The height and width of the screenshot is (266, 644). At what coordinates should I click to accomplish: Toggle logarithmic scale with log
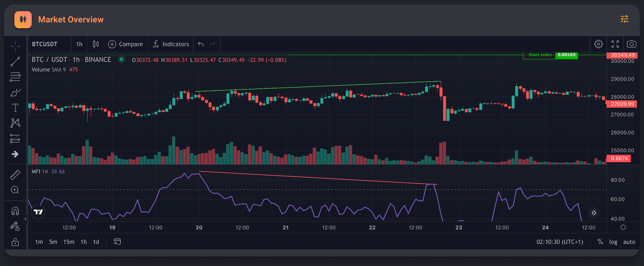point(613,242)
